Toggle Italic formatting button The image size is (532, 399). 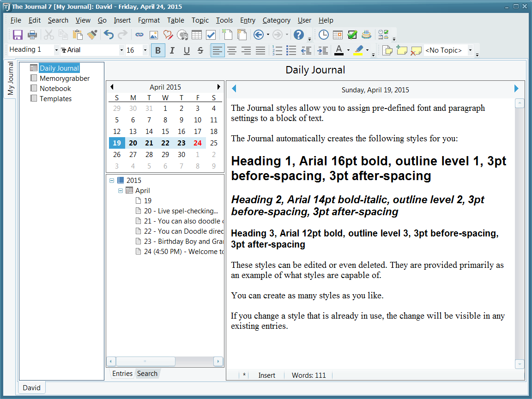tap(172, 50)
